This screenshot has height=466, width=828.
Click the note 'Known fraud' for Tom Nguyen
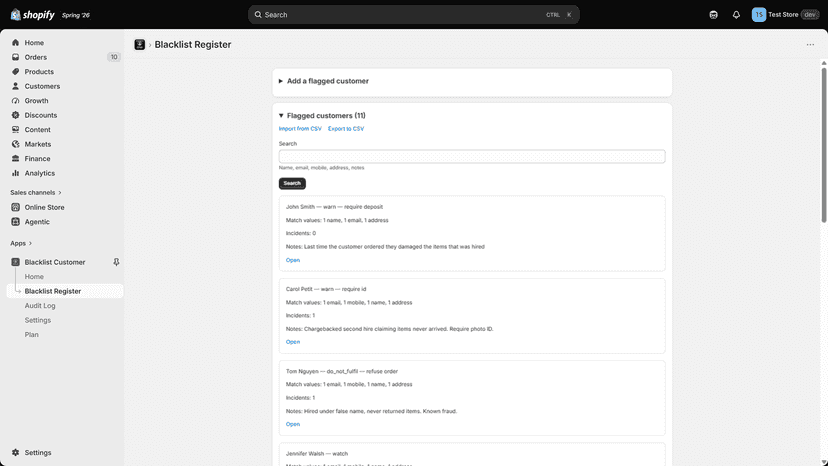tap(371, 411)
